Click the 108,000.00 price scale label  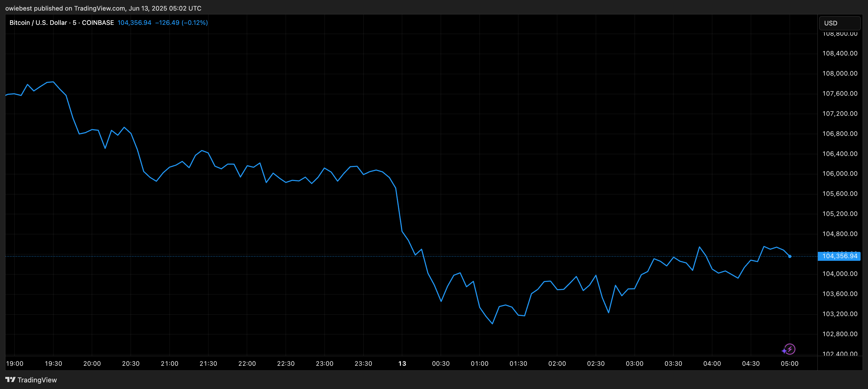point(840,73)
